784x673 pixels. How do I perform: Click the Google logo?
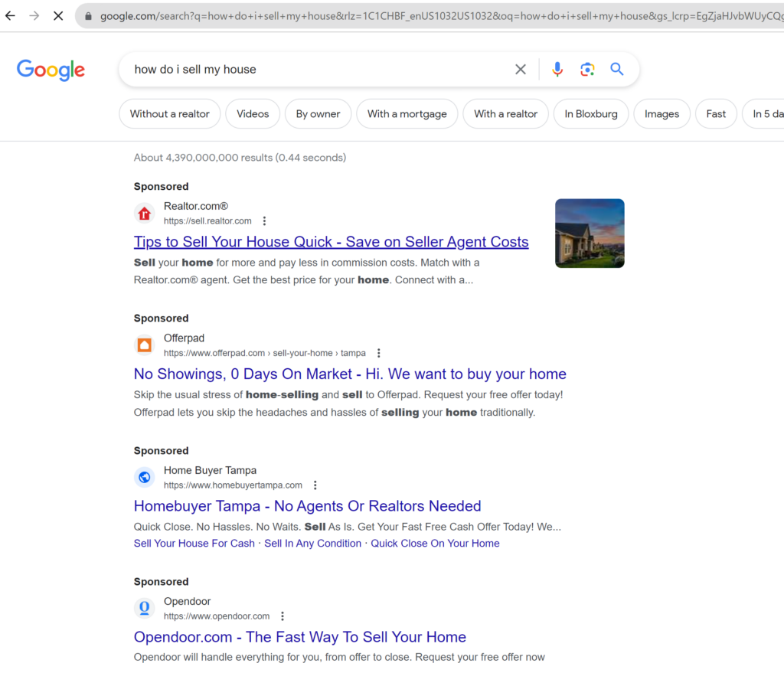[x=51, y=70]
